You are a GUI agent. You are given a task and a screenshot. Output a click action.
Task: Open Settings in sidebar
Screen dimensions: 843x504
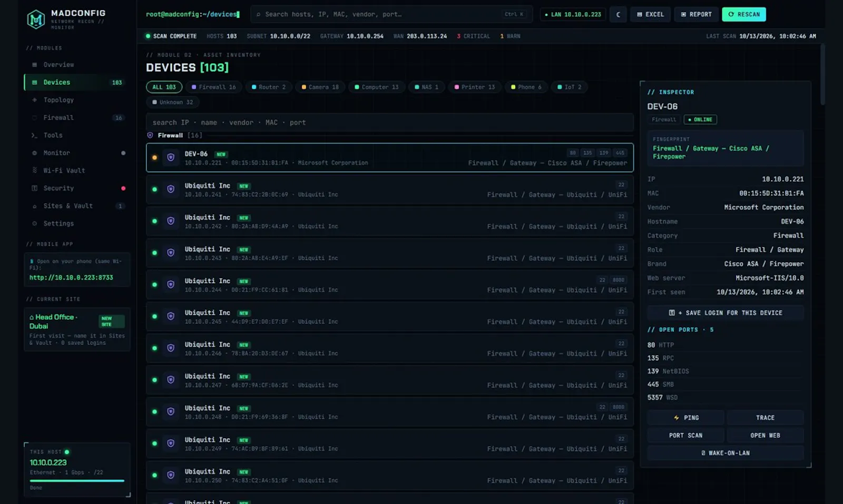pos(77,224)
